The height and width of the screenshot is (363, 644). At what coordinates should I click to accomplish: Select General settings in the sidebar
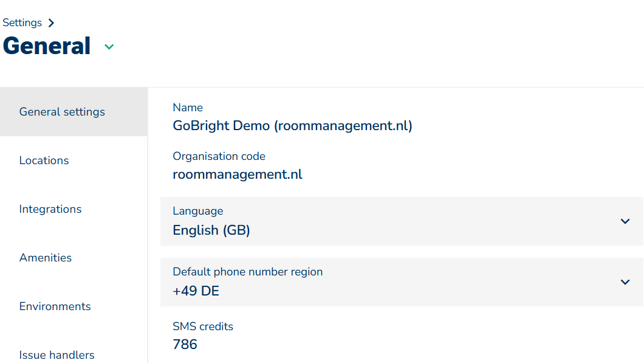point(62,112)
